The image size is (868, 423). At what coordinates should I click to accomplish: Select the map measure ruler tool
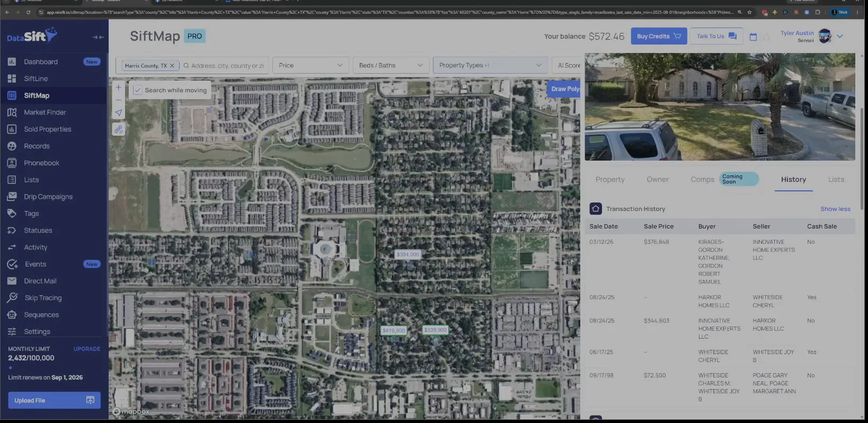point(119,129)
